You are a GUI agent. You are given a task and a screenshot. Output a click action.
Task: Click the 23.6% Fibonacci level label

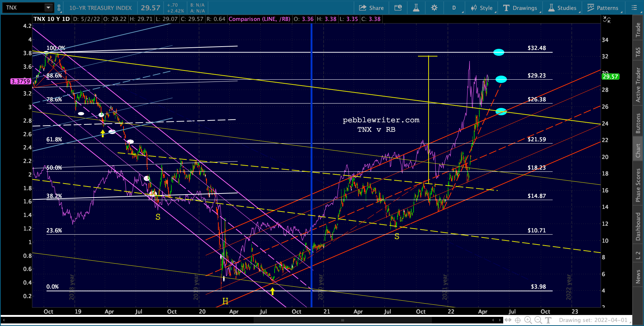54,231
